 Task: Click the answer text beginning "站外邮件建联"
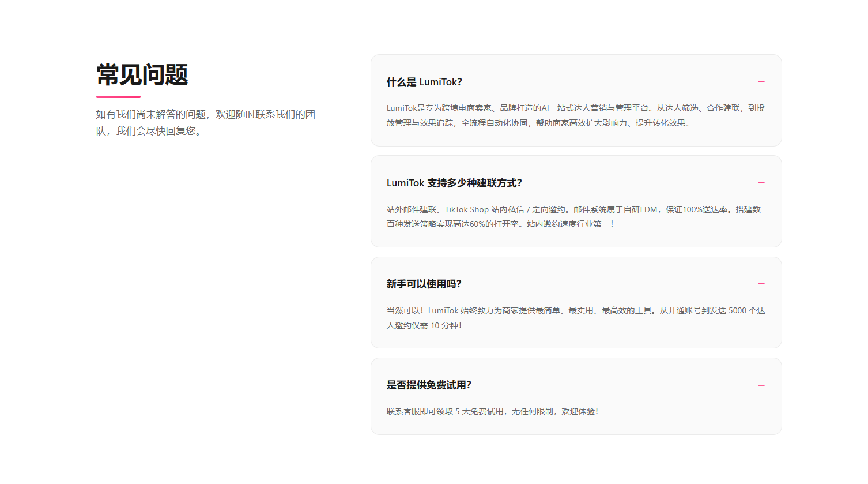tap(574, 216)
